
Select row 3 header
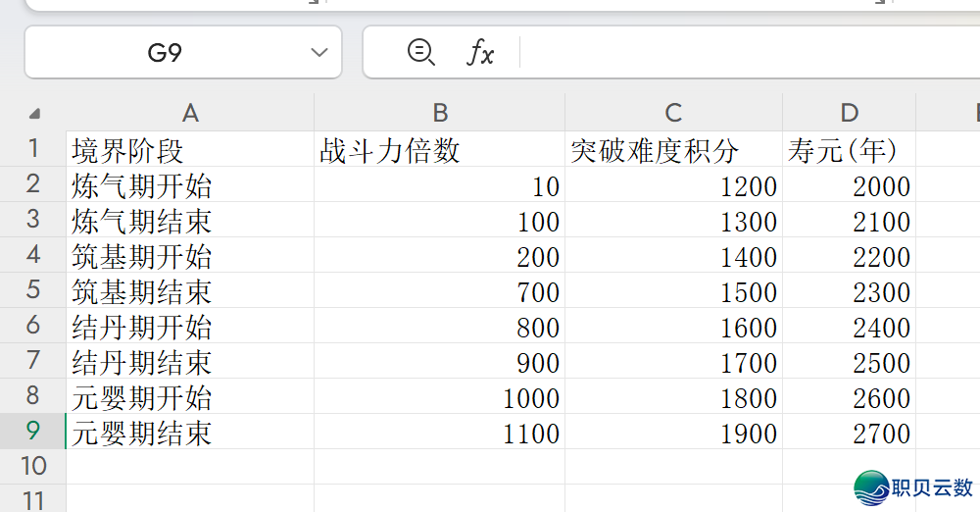pos(33,219)
